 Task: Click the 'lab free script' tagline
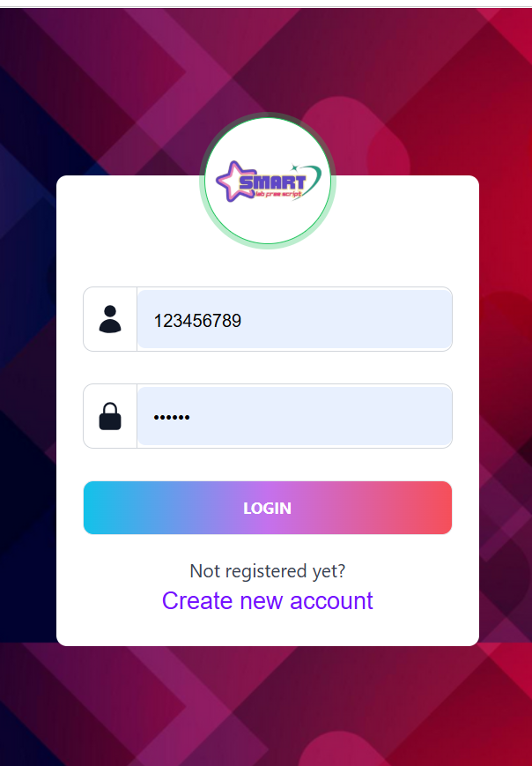point(278,194)
